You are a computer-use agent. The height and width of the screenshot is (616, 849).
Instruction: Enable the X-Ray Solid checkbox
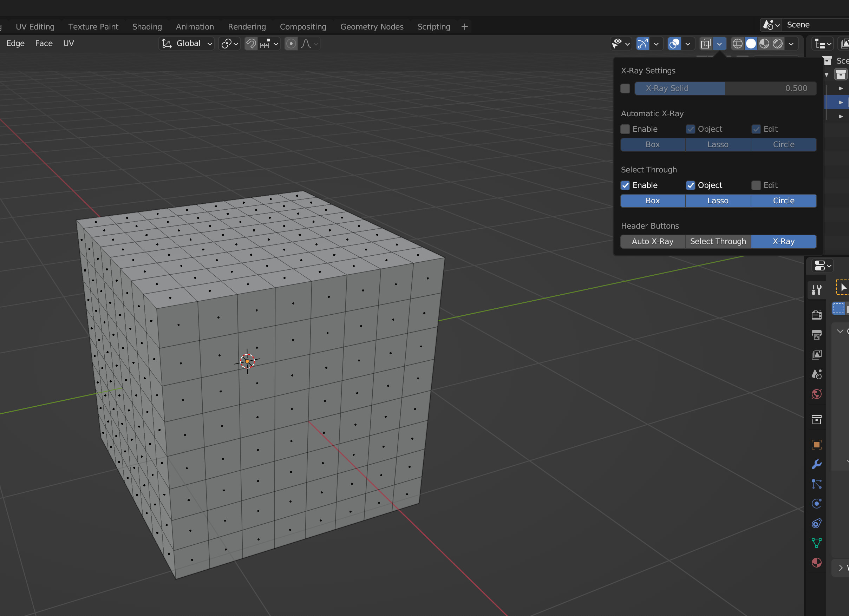point(625,88)
